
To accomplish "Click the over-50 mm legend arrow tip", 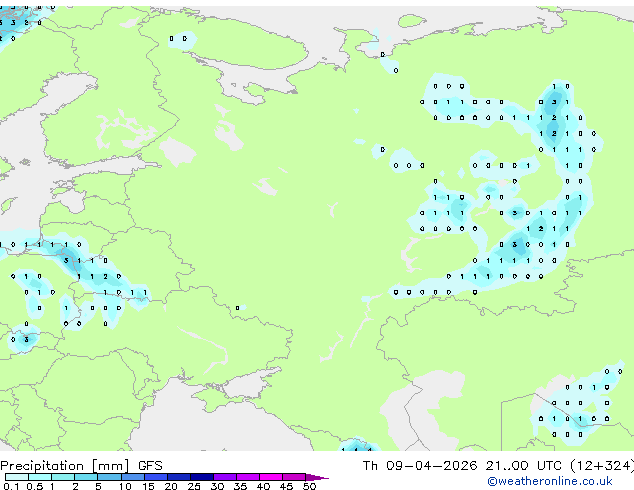I will coord(317,478).
